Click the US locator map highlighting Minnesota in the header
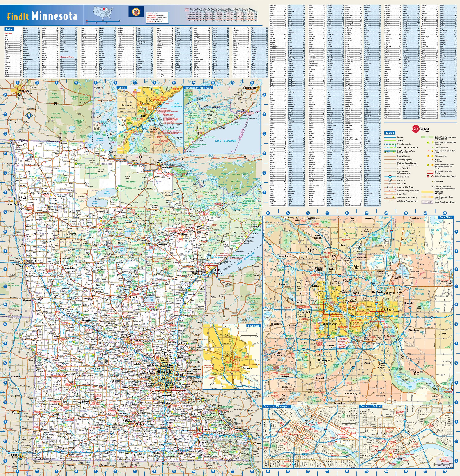460x476 pixels. [103, 13]
